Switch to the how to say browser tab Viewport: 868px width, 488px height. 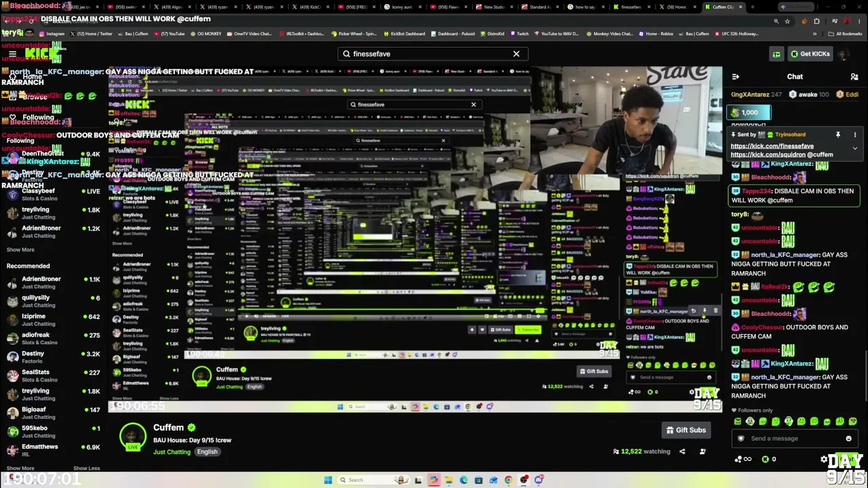(x=585, y=7)
